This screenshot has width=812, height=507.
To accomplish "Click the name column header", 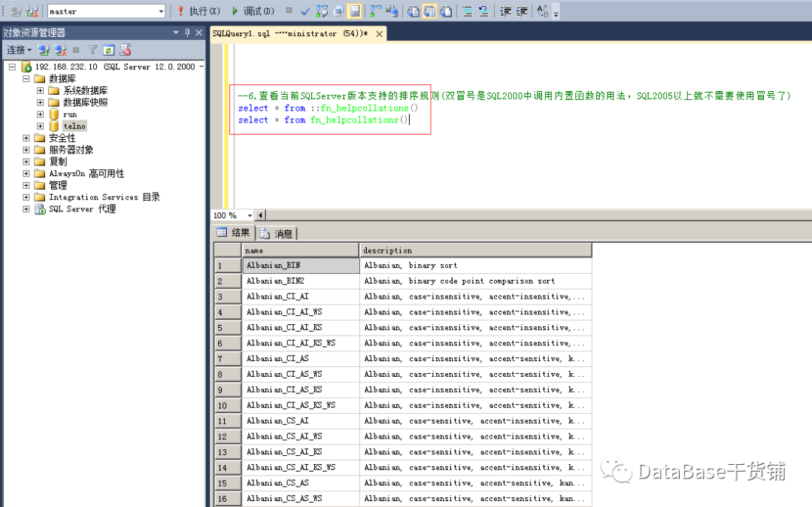I will 300,250.
